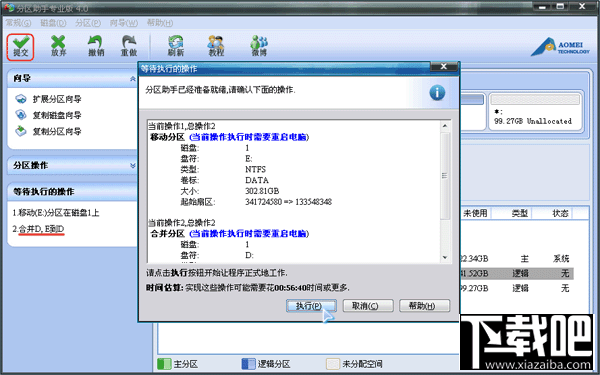This screenshot has width=600, height=375.
Task: Open the 帮助(H) menu
Action: pos(160,23)
